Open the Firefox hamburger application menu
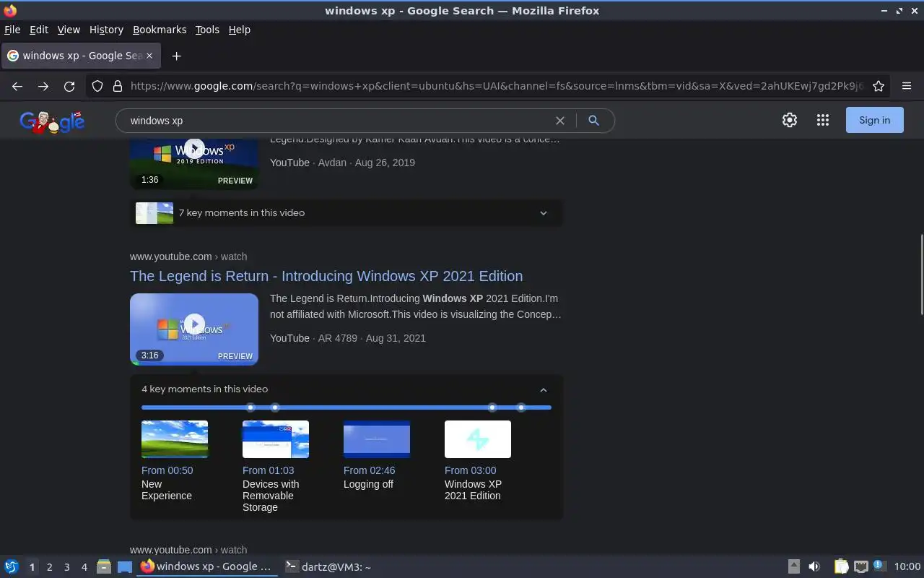 click(907, 86)
